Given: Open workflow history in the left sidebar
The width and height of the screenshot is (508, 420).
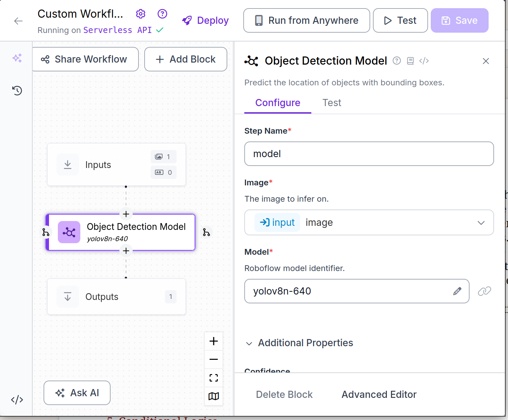Looking at the screenshot, I should (x=17, y=90).
